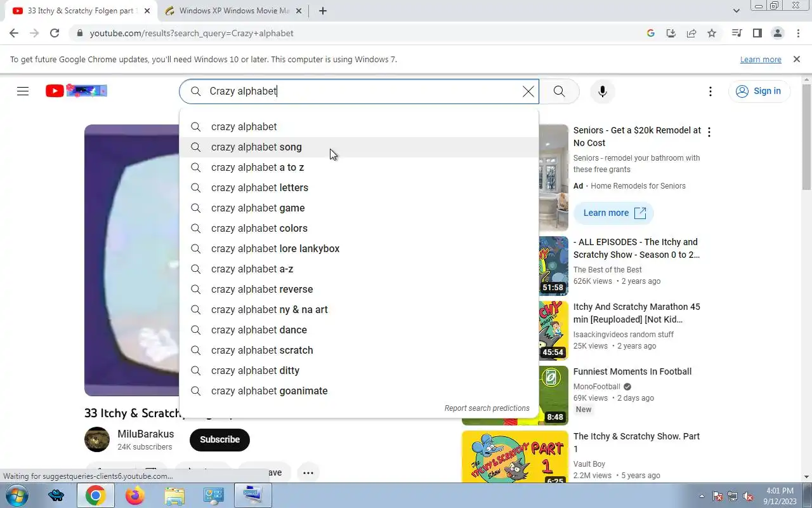The image size is (812, 508).
Task: Select 'crazy alphabet lore lankybox' suggestion
Action: [359, 248]
